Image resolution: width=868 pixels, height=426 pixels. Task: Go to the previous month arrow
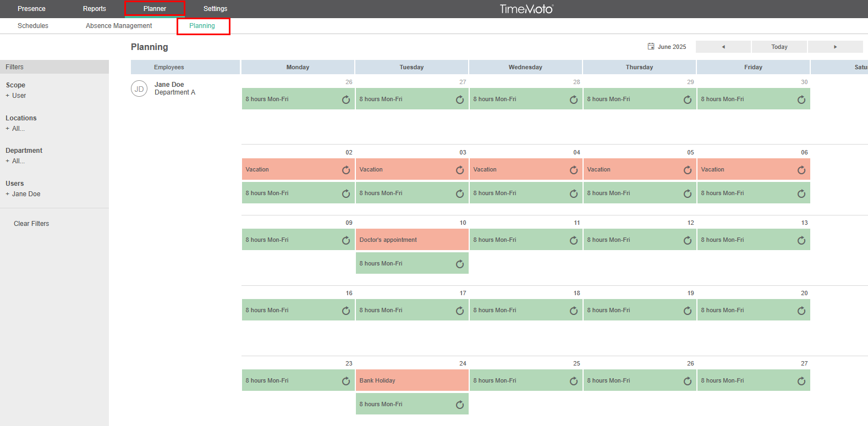(x=723, y=47)
